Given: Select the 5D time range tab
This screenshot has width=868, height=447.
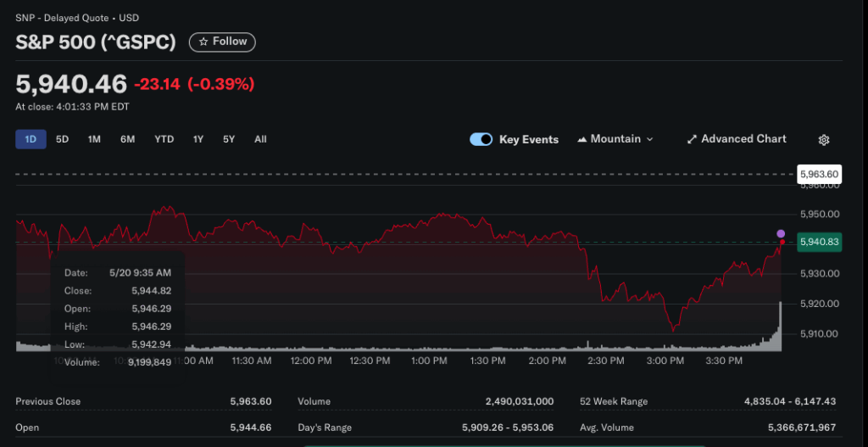Looking at the screenshot, I should (62, 140).
